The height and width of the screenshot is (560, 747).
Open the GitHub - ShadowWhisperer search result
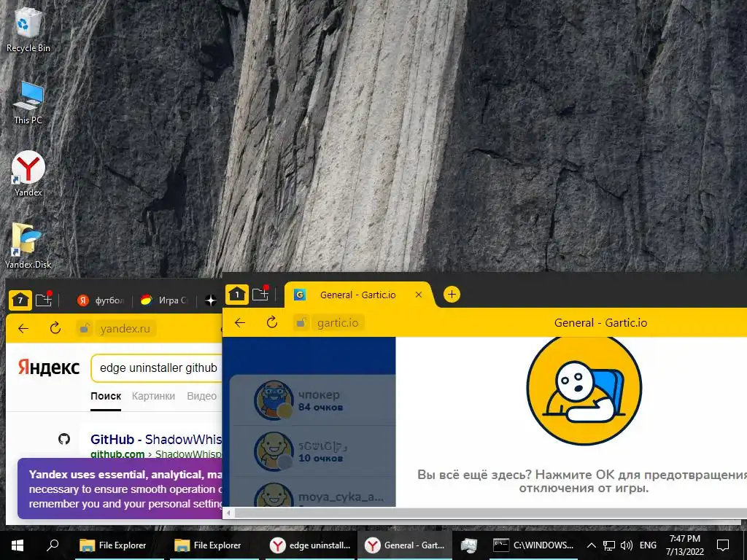(x=156, y=439)
